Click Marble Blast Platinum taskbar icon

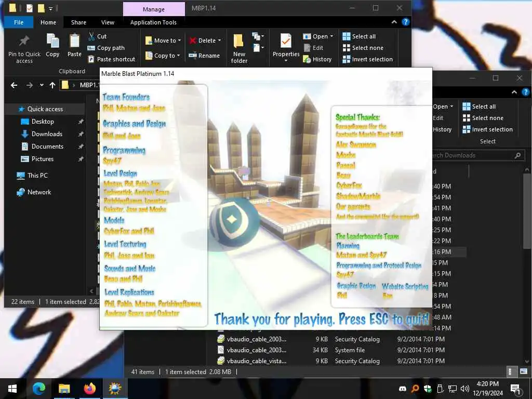(x=115, y=389)
